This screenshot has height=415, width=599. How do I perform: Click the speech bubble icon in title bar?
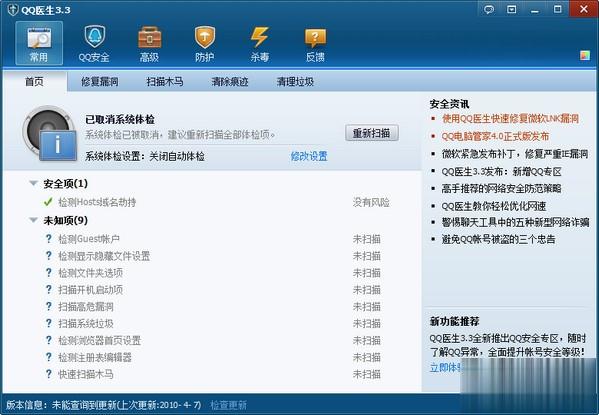pos(489,9)
